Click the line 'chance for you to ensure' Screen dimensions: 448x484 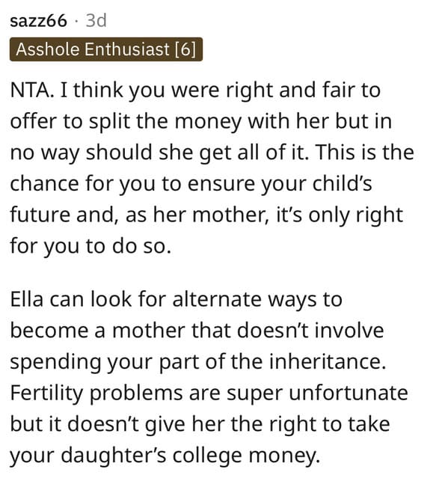(x=191, y=184)
